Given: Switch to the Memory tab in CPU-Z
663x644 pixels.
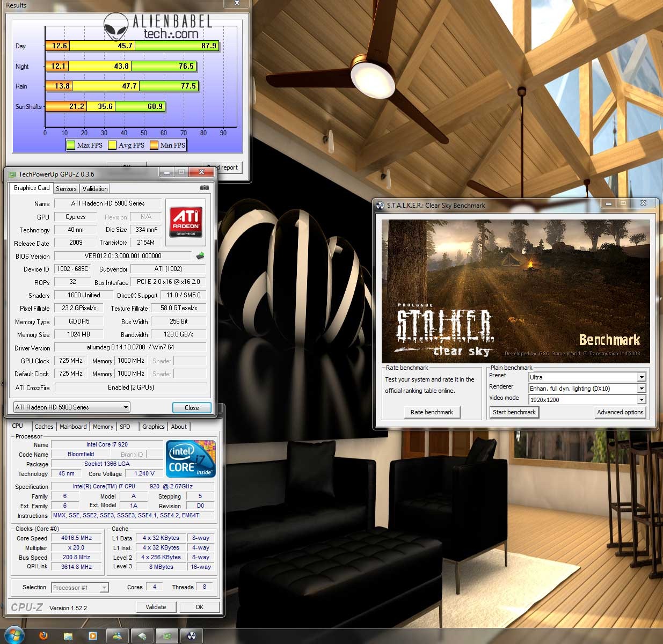Looking at the screenshot, I should [x=103, y=427].
